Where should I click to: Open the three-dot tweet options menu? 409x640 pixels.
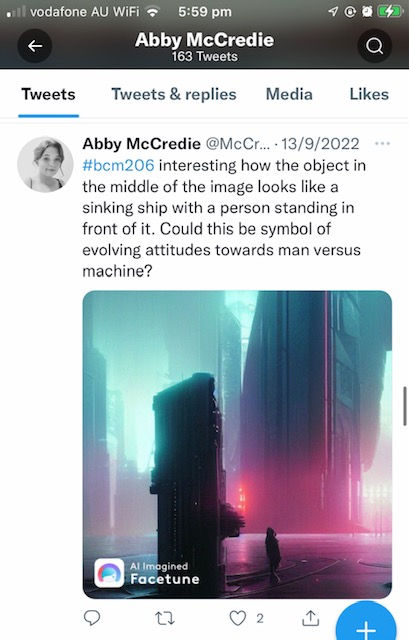click(382, 144)
